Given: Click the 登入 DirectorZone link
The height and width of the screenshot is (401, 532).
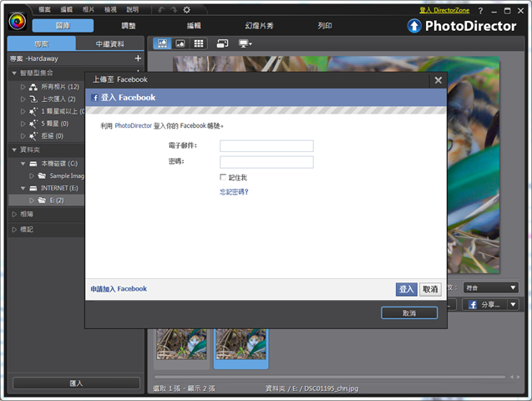Looking at the screenshot, I should [x=444, y=10].
